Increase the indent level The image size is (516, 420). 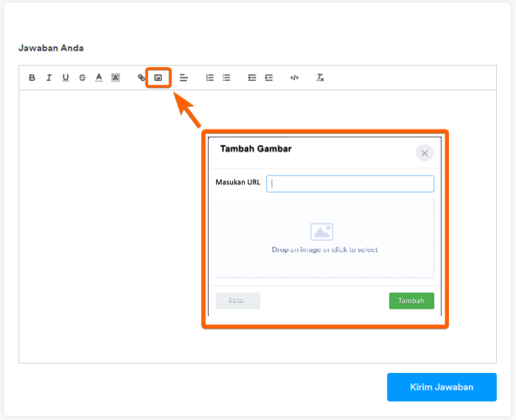point(268,77)
